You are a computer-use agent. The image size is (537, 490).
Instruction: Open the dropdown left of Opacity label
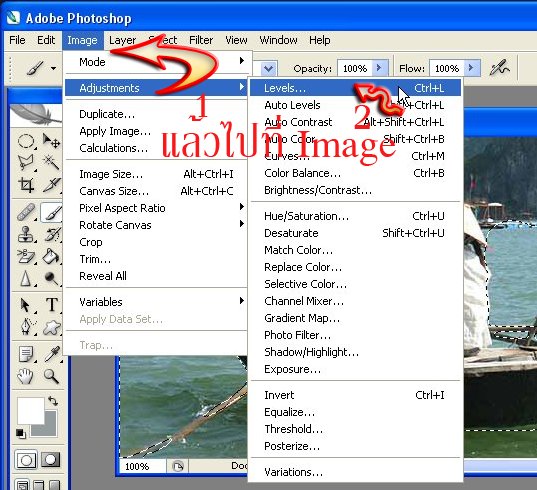coord(268,68)
